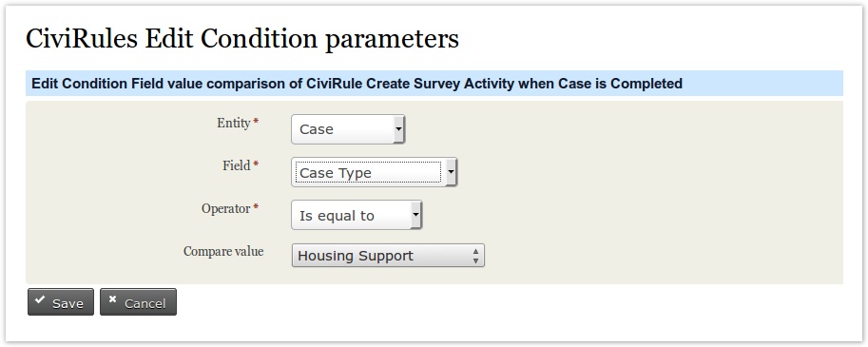Open the Compare value list showing Housing Support
868x347 pixels.
pos(388,256)
